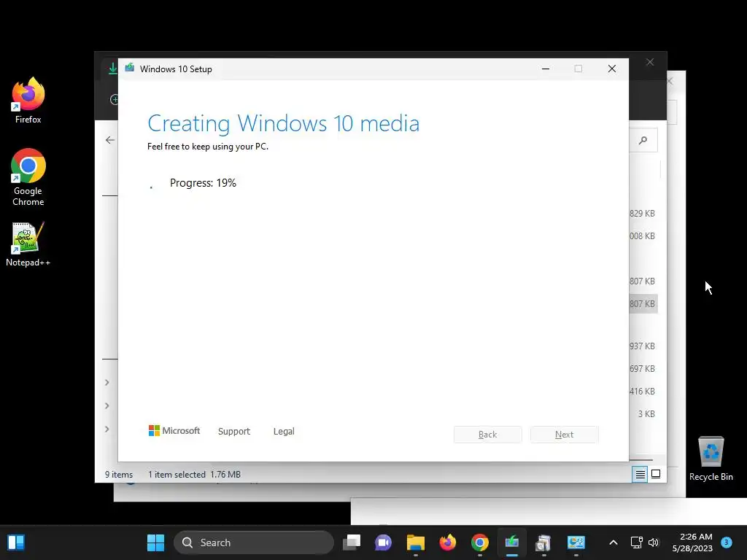Click the taskbar Search box
The height and width of the screenshot is (560, 747).
(254, 542)
